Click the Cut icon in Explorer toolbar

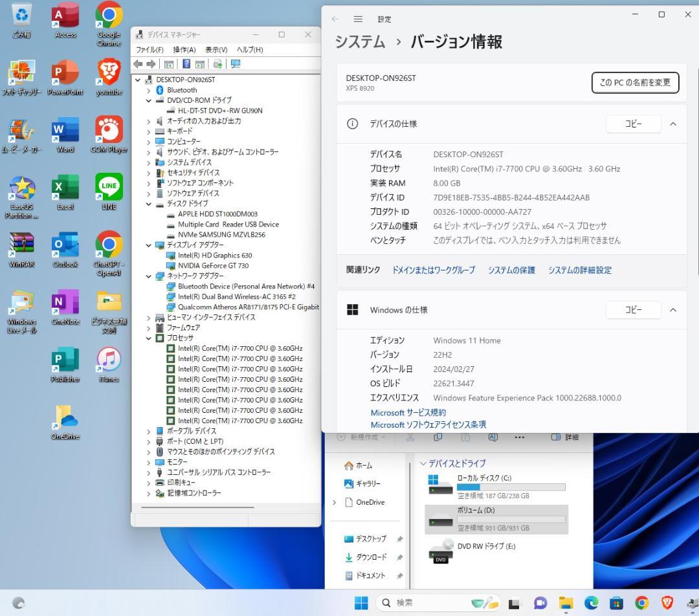pos(411,437)
